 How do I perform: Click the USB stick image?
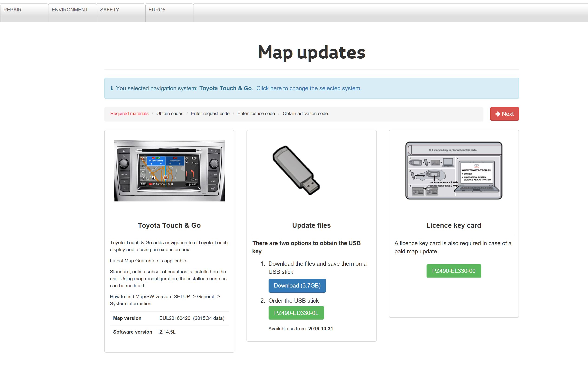(x=296, y=170)
